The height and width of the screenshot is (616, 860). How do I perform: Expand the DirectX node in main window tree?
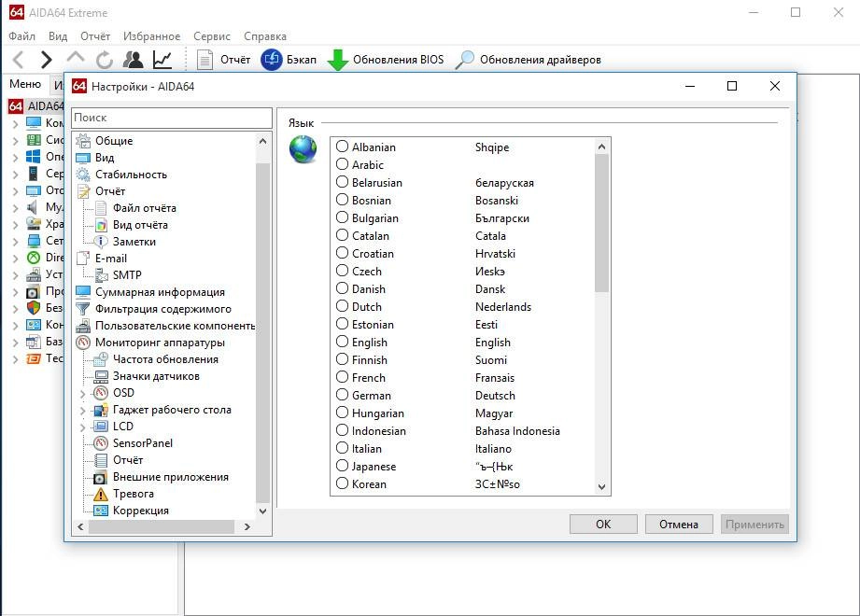[15, 259]
